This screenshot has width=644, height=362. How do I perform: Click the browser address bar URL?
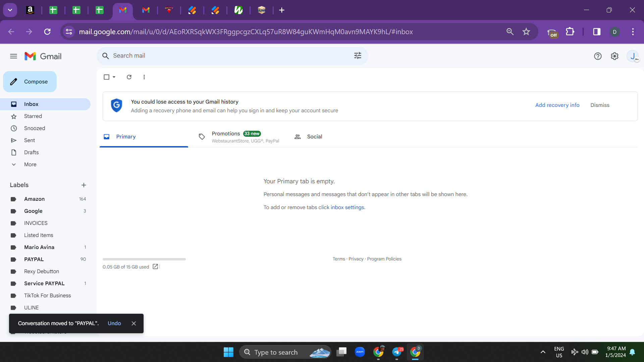(x=246, y=32)
